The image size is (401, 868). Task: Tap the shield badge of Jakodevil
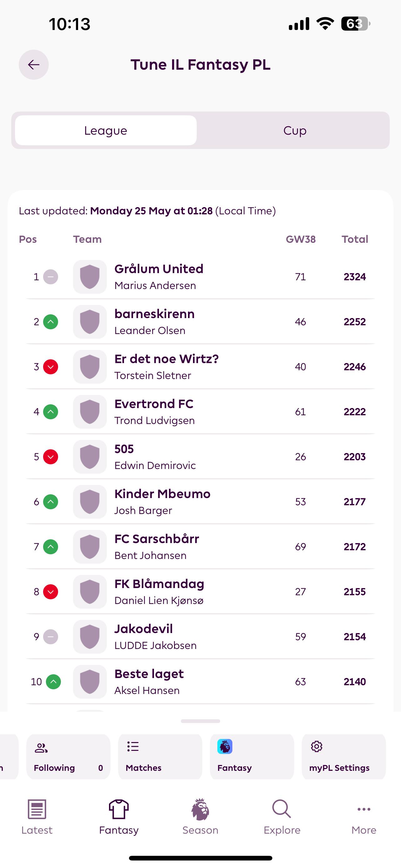coord(90,636)
